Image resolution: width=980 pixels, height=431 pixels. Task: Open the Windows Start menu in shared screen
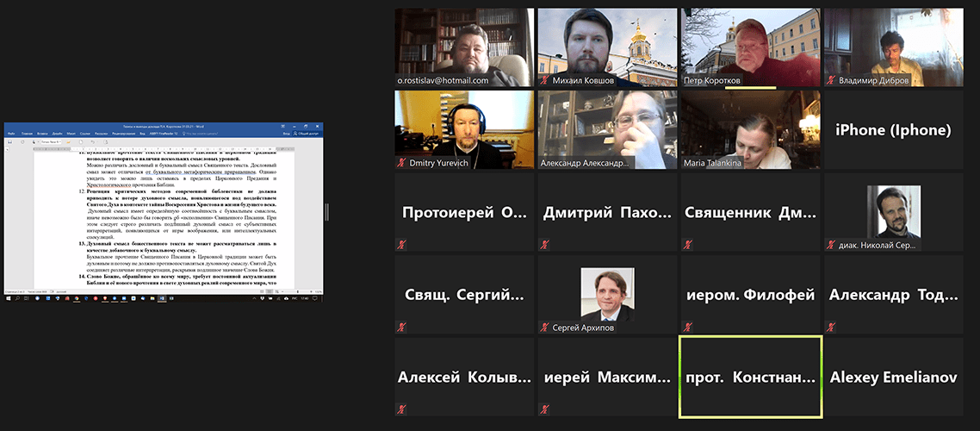(8, 298)
